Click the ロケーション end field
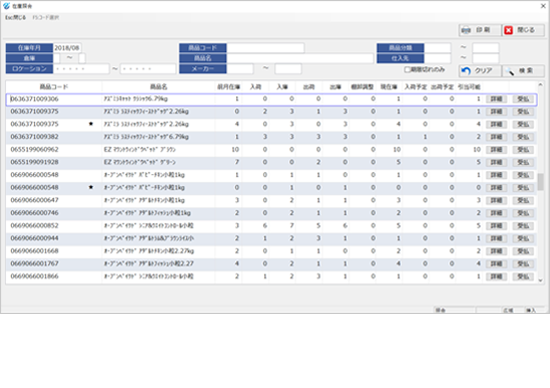Viewport: 550px width, 388px height. coord(148,69)
